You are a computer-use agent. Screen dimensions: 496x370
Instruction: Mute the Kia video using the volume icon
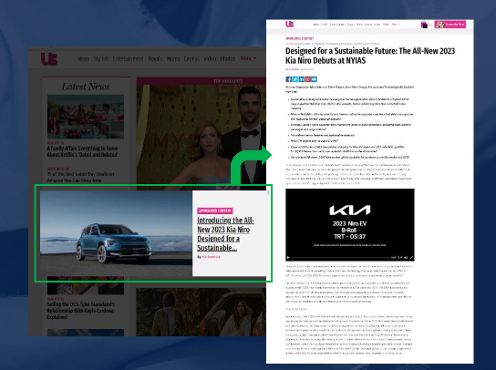coord(406,257)
